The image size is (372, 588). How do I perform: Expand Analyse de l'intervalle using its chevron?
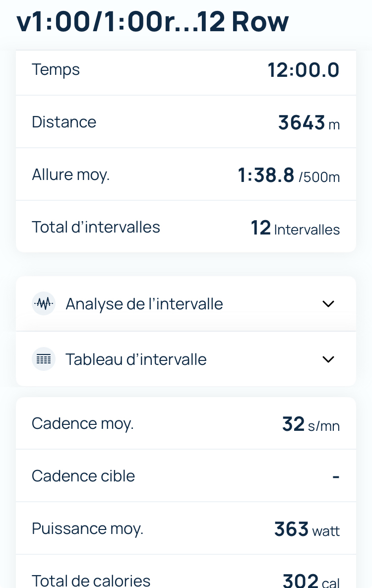pos(328,303)
